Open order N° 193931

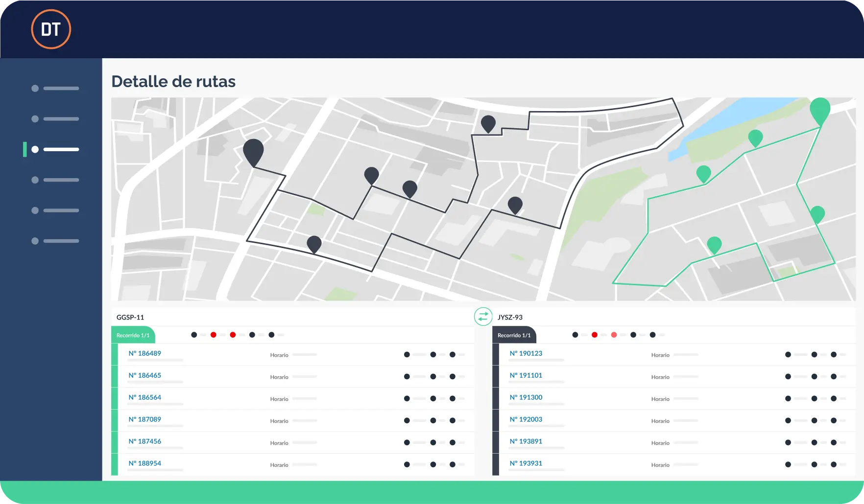526,463
